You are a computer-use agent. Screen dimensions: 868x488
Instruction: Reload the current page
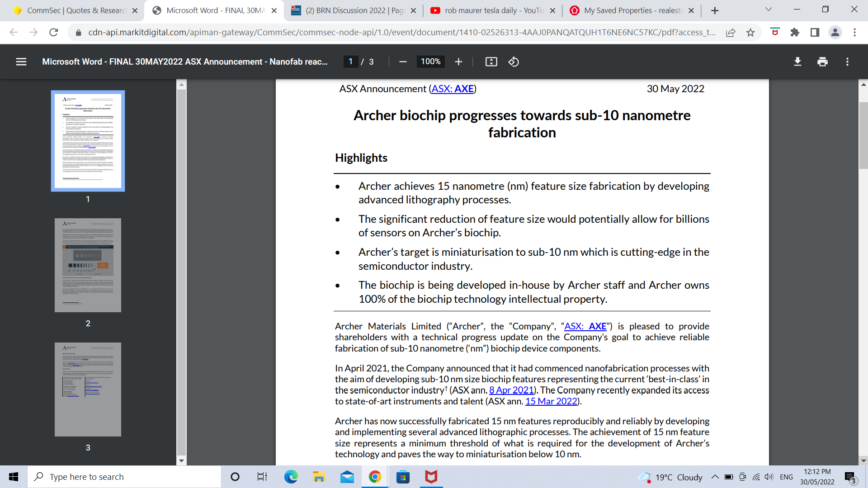click(53, 32)
